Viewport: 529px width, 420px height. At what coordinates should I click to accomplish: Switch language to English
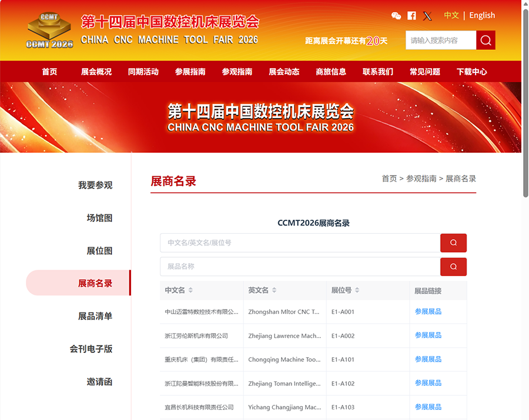pos(482,15)
